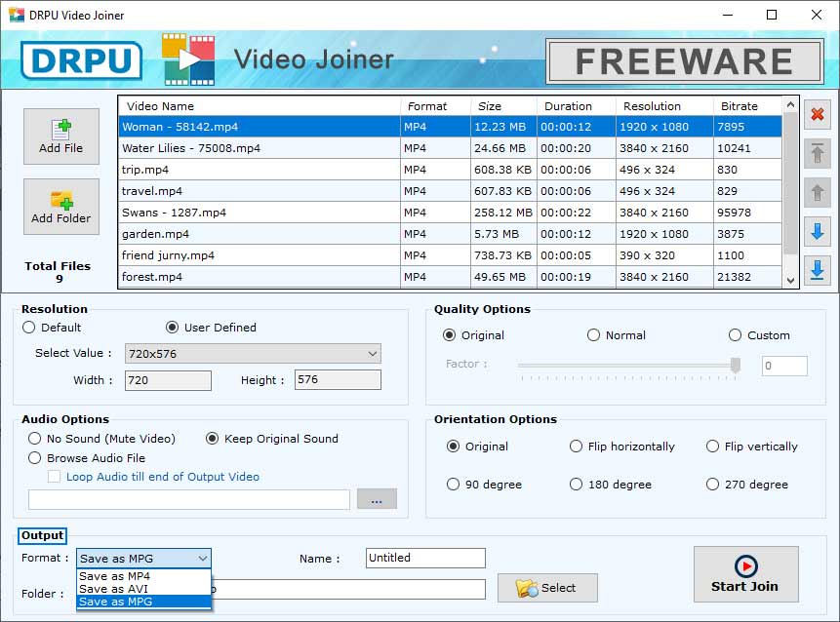Click Start Join button
Viewport: 840px width, 622px height.
[745, 574]
